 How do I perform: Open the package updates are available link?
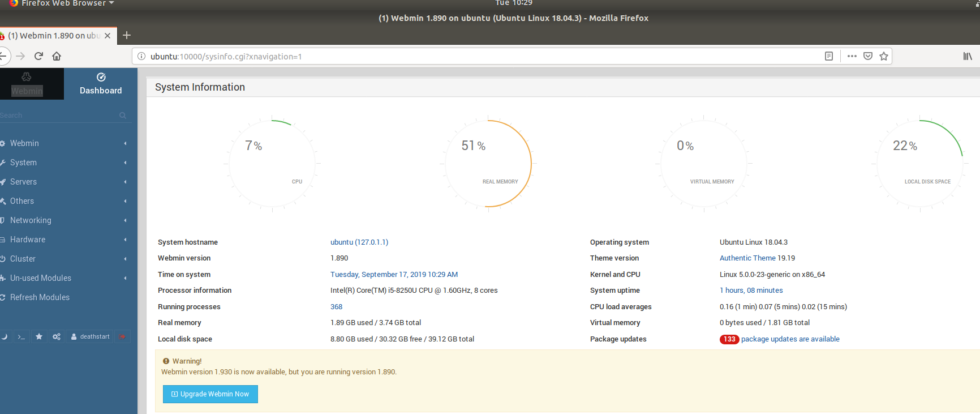pyautogui.click(x=790, y=339)
